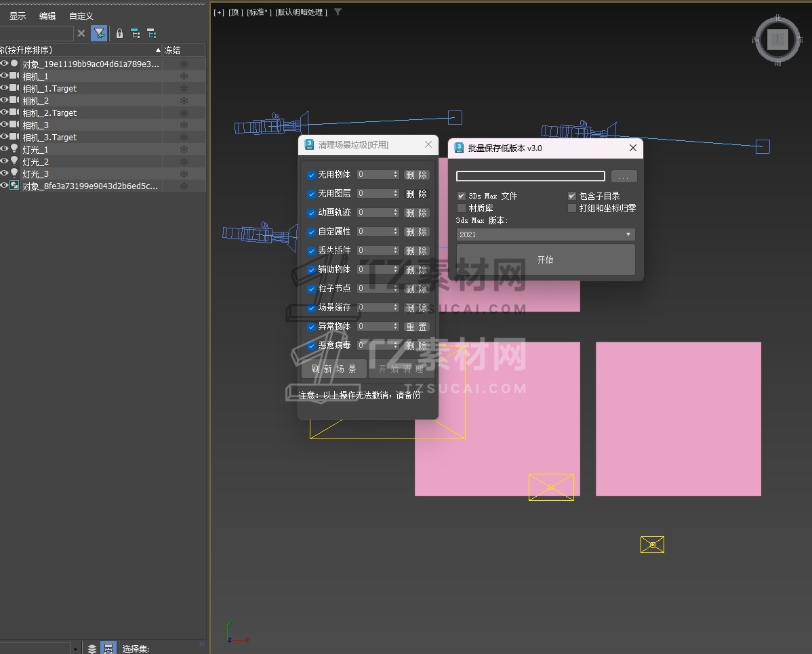Uncheck the 包含子目录 option
Viewport: 812px width, 654px height.
tap(572, 196)
